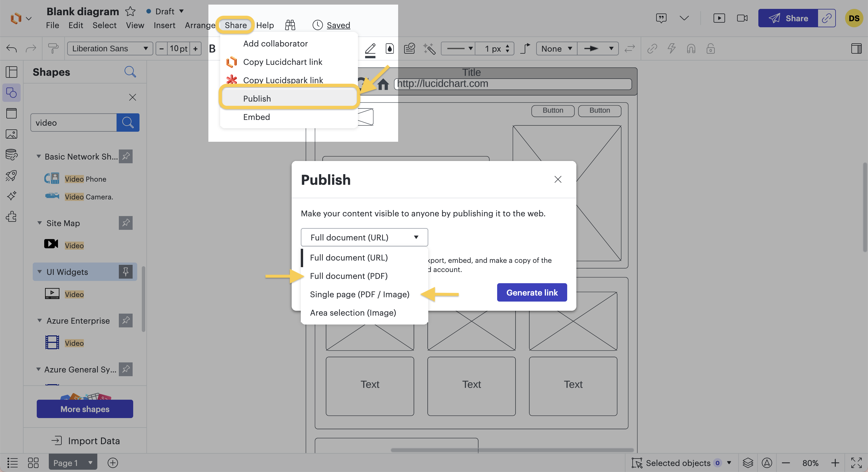The width and height of the screenshot is (868, 472).
Task: Click the font size input field
Action: pos(179,48)
